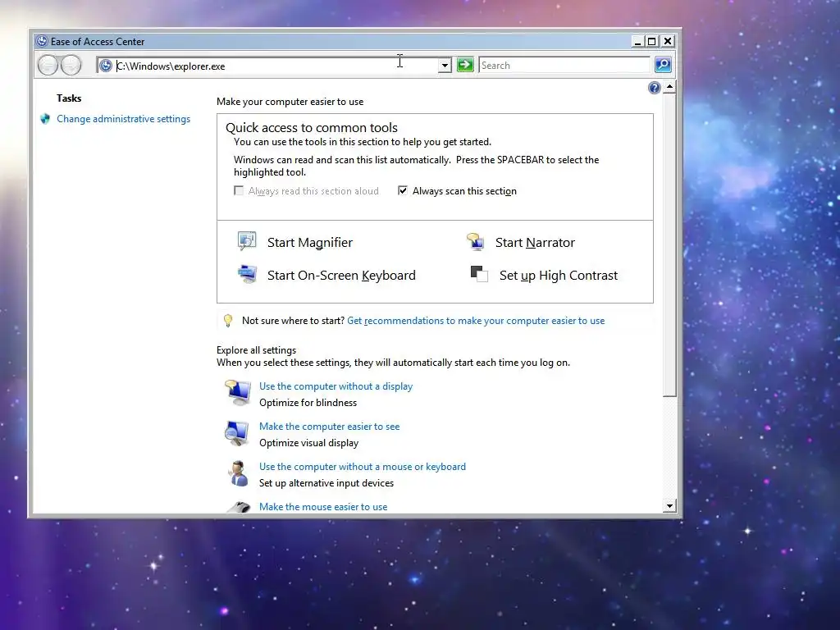Click the icon for computer without a display
The width and height of the screenshot is (840, 630).
[238, 393]
